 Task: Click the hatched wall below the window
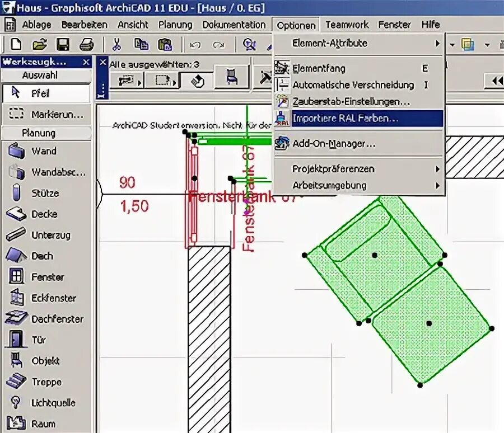(209, 339)
